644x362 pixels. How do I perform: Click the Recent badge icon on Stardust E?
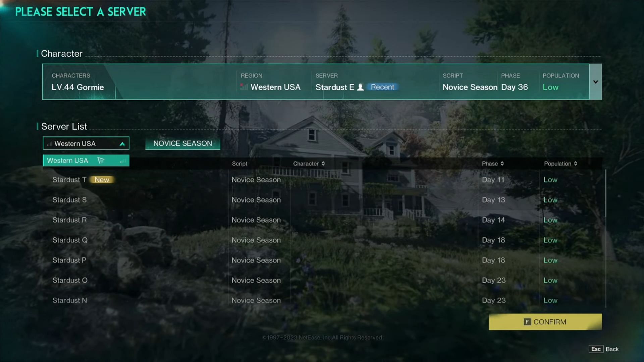(x=382, y=87)
